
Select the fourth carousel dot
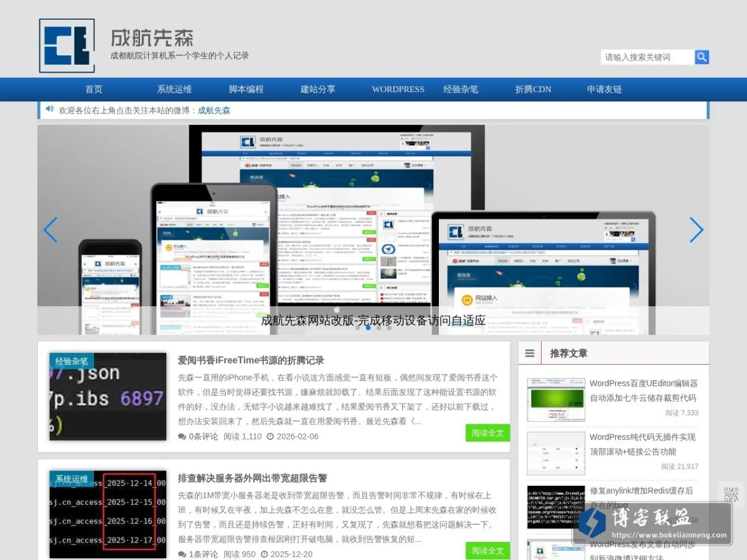(x=389, y=327)
